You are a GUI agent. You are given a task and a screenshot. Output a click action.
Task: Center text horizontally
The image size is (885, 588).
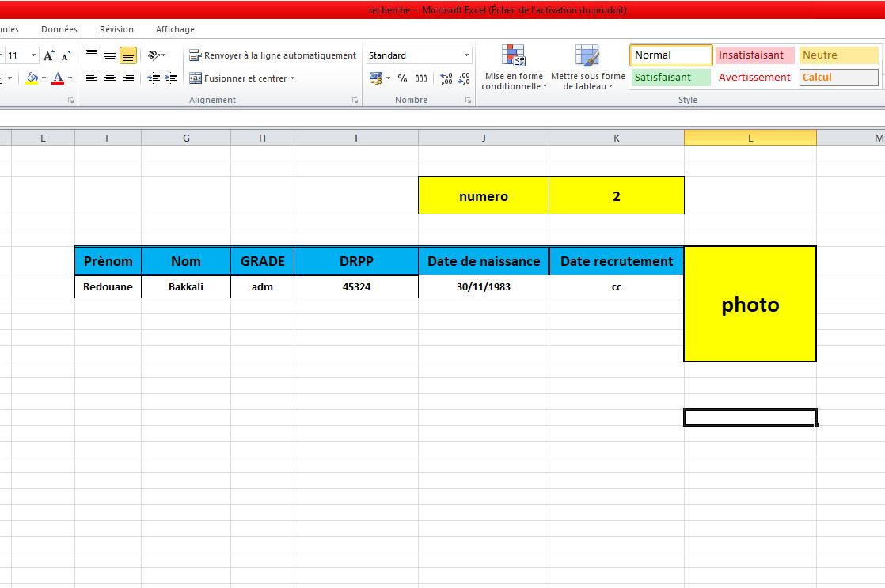point(110,78)
